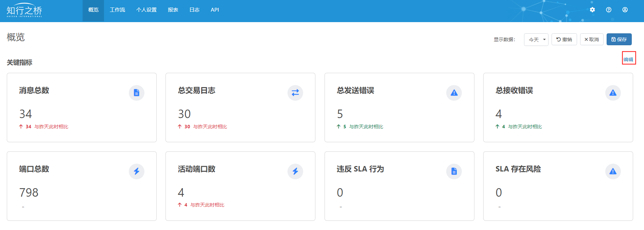Go to the 报表 menu item
This screenshot has width=644, height=230.
pyautogui.click(x=173, y=10)
